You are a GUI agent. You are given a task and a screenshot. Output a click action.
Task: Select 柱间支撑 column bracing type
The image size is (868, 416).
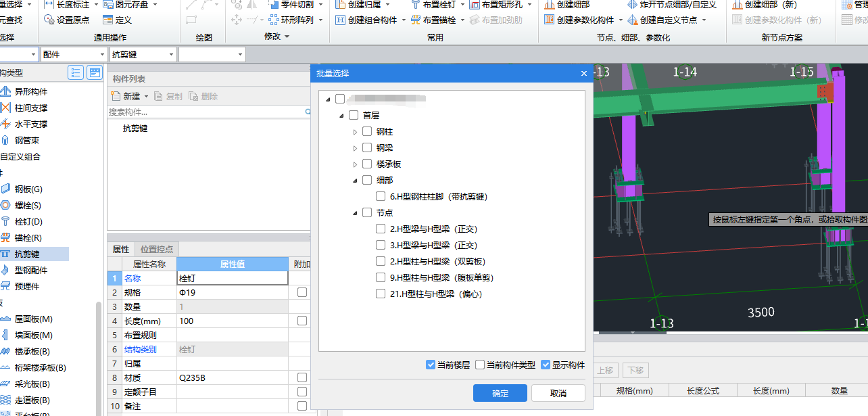pyautogui.click(x=31, y=108)
